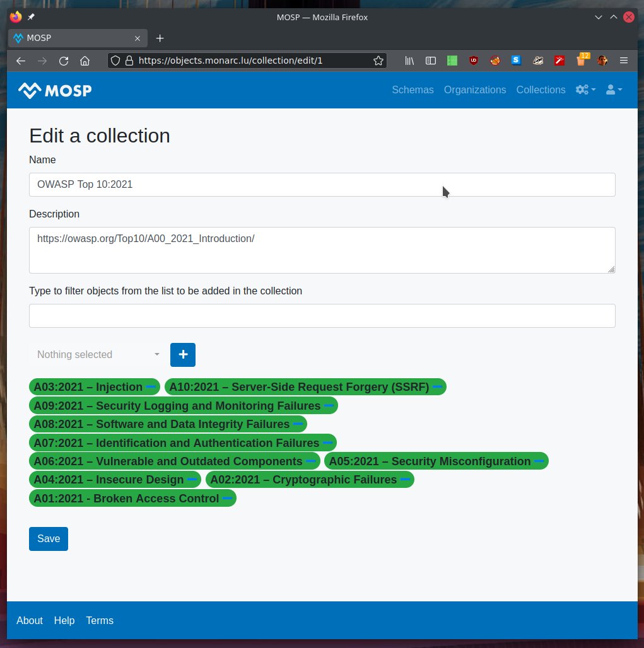Reload the current page

click(x=63, y=61)
